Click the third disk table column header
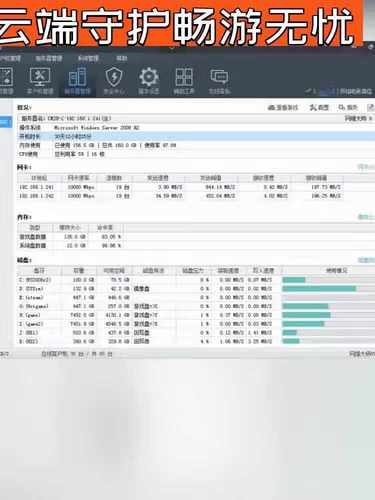 point(114,271)
